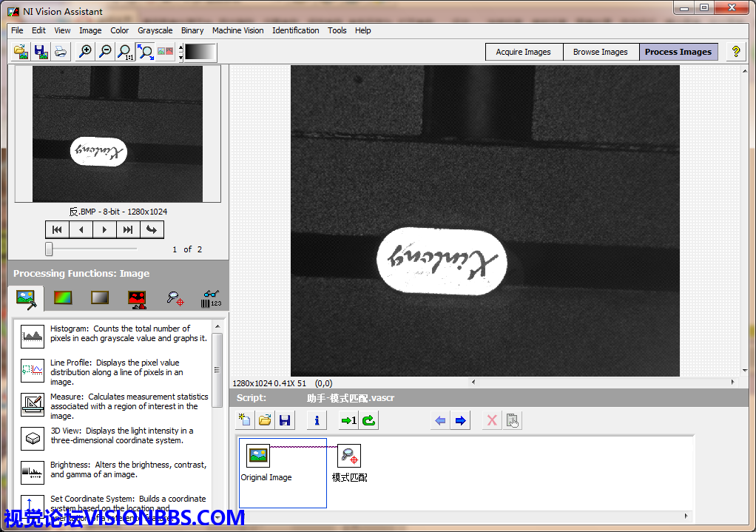Run the script once
756x532 pixels.
pyautogui.click(x=348, y=421)
